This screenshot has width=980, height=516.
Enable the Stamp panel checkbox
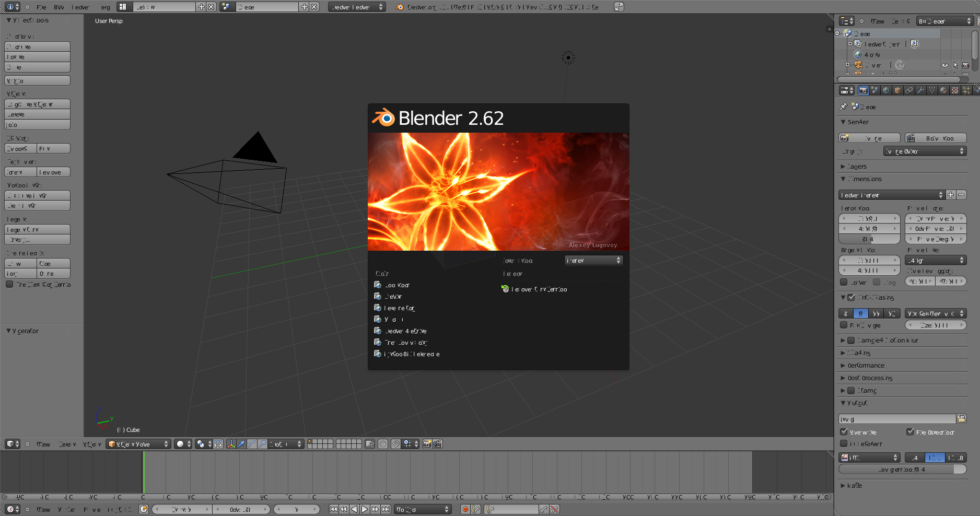click(x=851, y=391)
